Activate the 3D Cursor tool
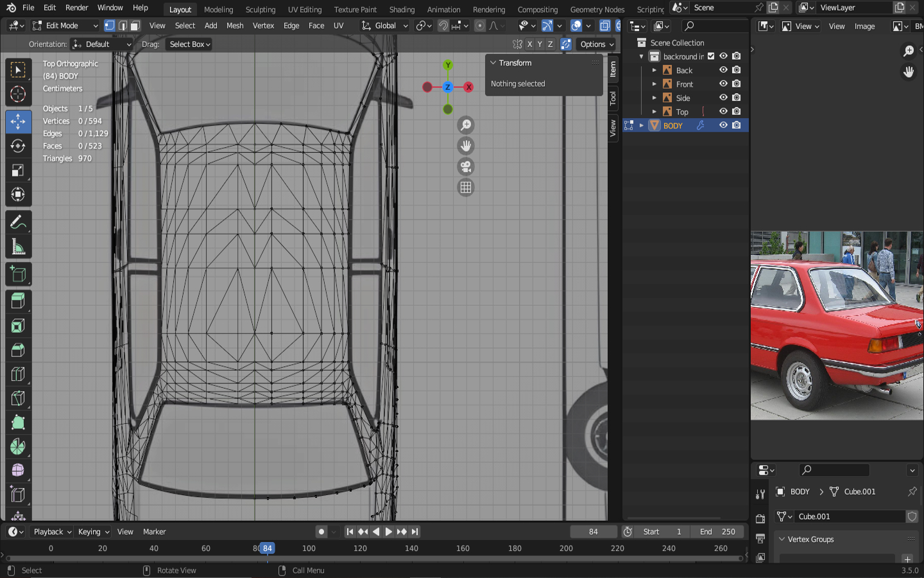Screen dimensions: 924x578 pos(18,94)
